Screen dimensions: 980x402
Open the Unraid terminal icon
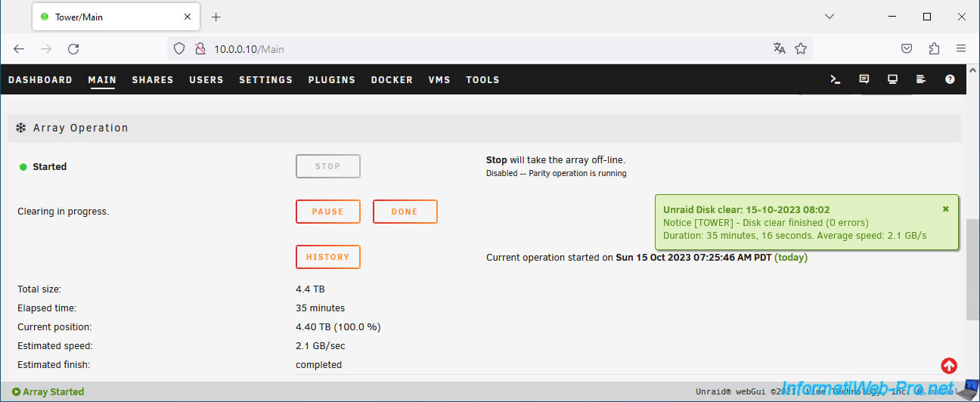coord(836,79)
